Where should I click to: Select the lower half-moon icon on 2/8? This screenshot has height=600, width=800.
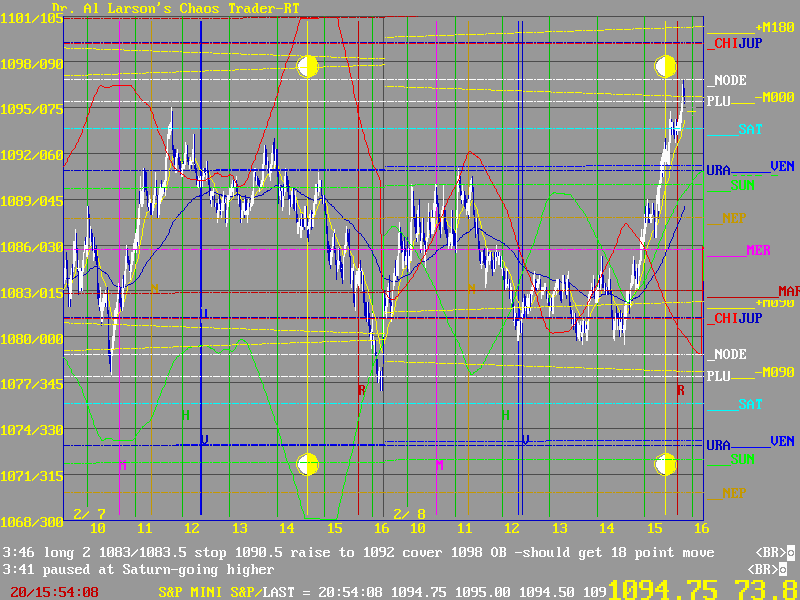[666, 464]
